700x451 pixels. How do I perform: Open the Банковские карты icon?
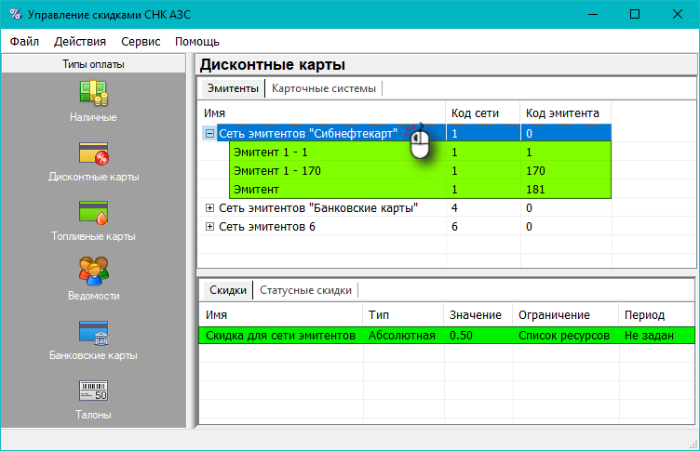[x=93, y=332]
